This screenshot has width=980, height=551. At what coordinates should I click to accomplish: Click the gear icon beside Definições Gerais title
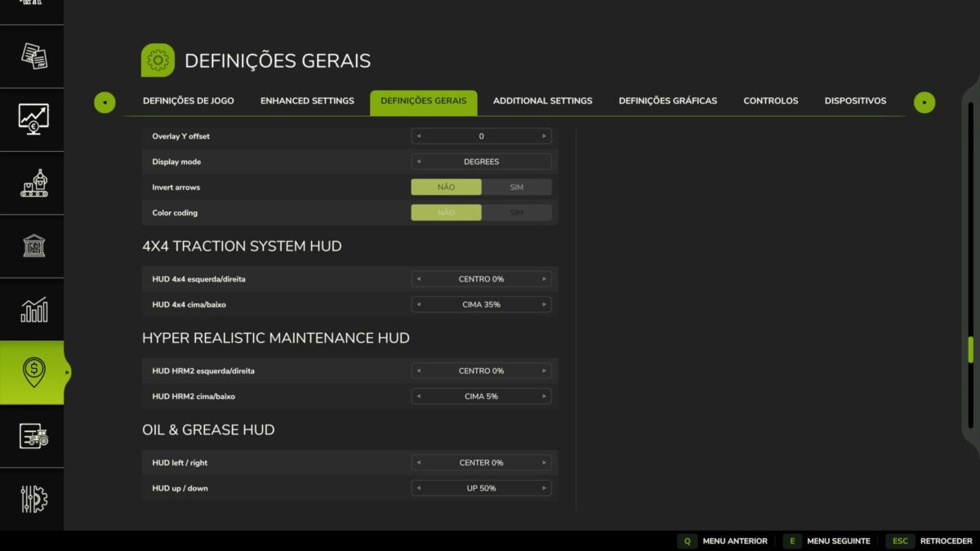158,60
